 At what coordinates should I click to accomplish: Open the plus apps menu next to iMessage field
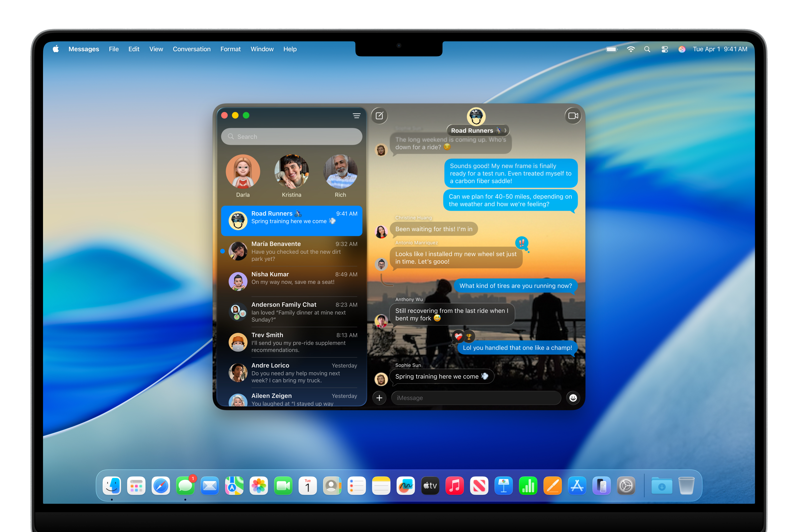379,398
